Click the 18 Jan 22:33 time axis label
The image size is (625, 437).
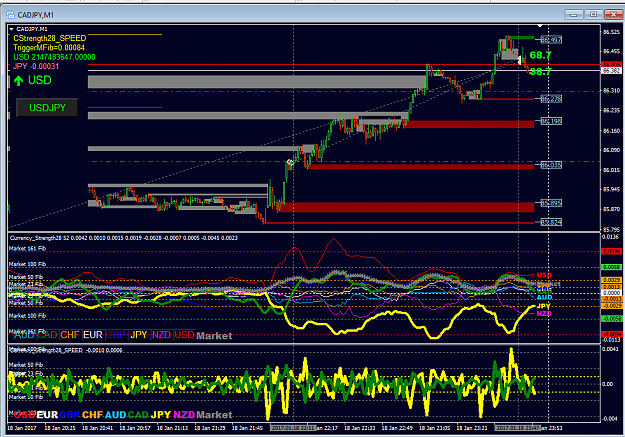pyautogui.click(x=360, y=428)
